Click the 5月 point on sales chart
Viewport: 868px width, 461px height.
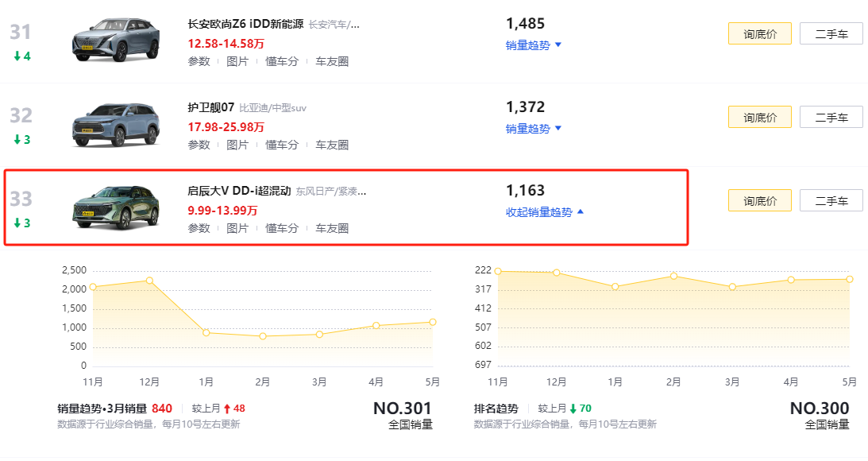pos(432,322)
